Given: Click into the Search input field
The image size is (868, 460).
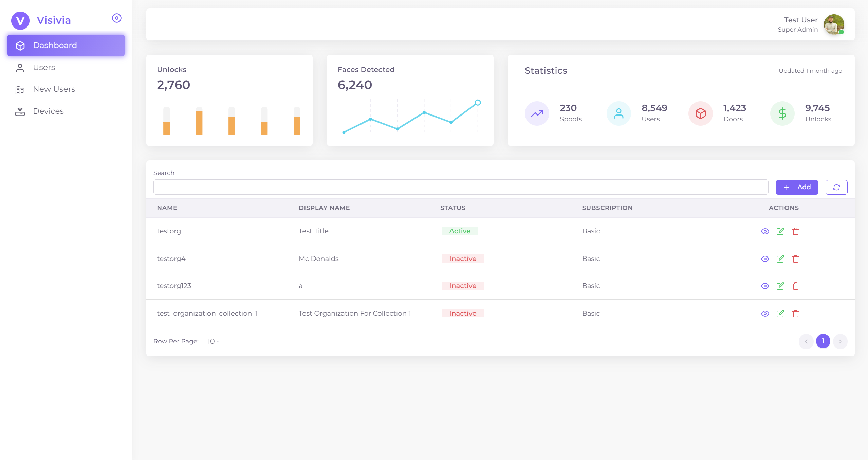Looking at the screenshot, I should tap(460, 187).
